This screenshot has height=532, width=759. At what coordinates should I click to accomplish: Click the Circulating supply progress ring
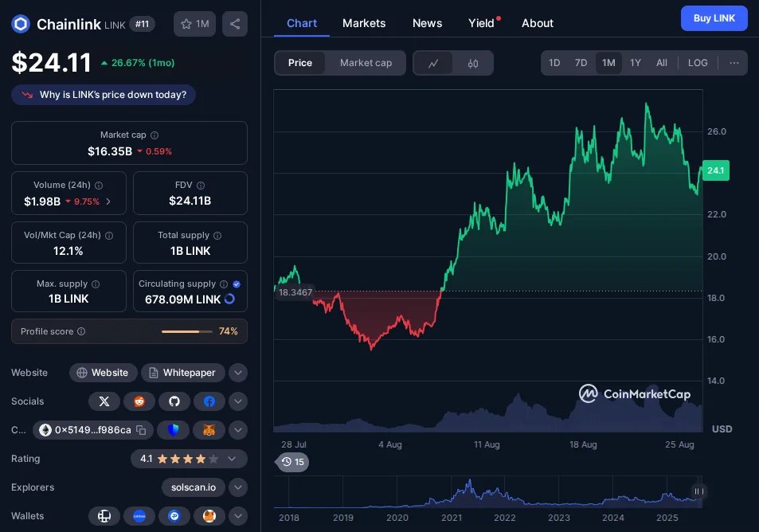coord(230,299)
